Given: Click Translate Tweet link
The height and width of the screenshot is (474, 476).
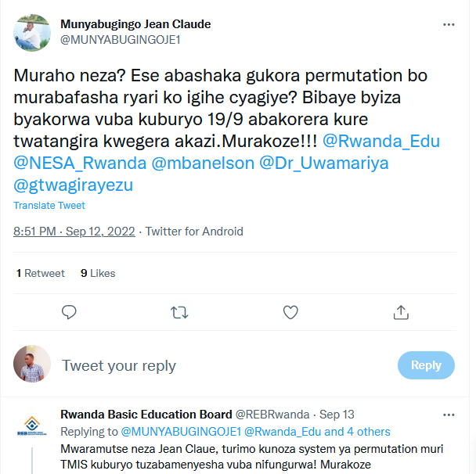Looking at the screenshot, I should point(49,205).
